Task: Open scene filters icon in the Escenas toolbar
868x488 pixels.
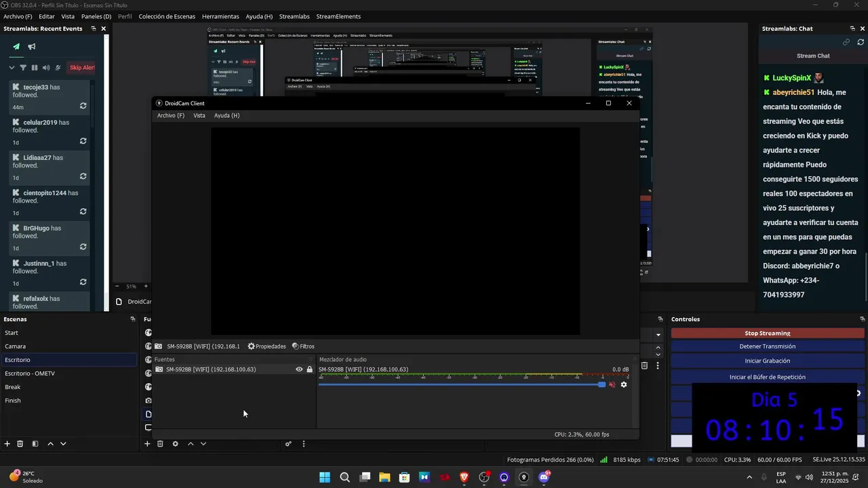Action: click(35, 444)
